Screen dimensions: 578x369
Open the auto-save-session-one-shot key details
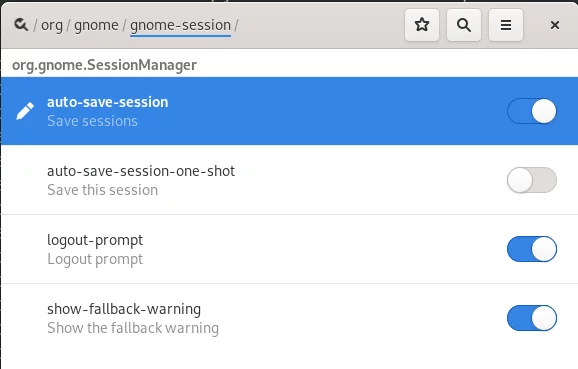(289, 180)
